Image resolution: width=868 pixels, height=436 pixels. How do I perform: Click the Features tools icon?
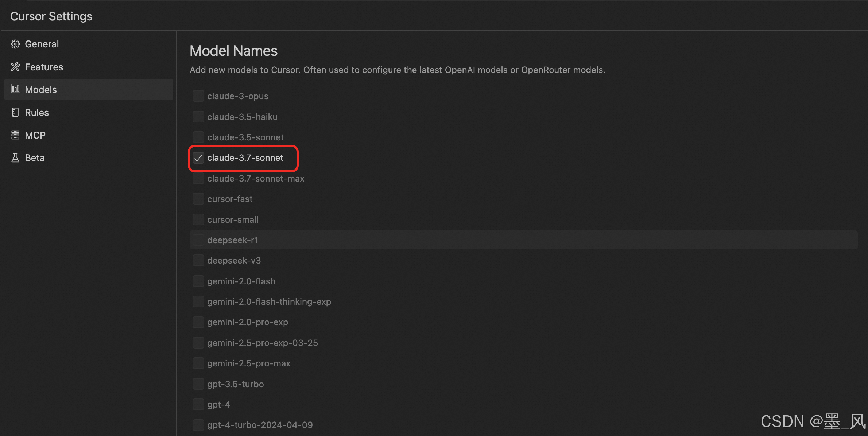[x=15, y=67]
